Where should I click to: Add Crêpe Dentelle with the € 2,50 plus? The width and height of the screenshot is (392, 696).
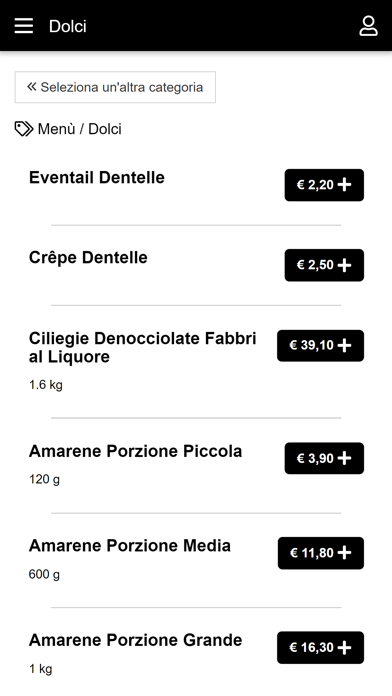[324, 265]
